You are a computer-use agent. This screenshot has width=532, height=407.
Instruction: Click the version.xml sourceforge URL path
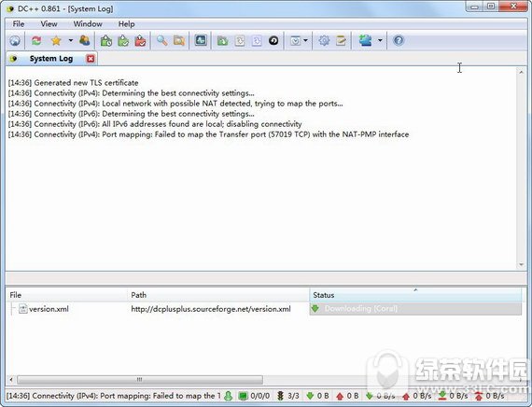click(211, 309)
